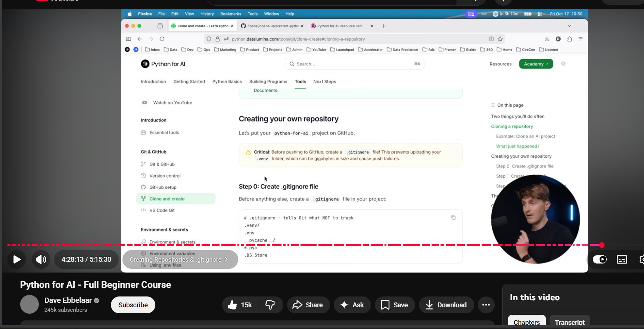Jump to Cloning a repository section
The width and height of the screenshot is (644, 329).
512,126
